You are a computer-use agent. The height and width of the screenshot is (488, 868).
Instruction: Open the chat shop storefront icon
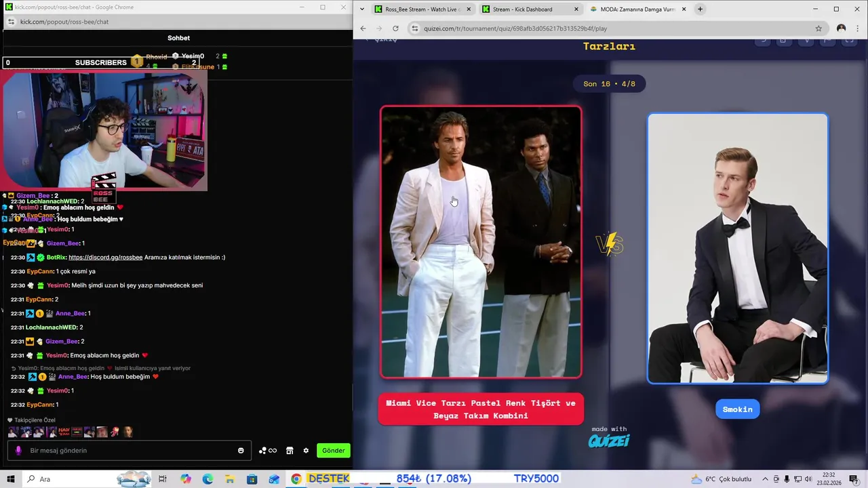tap(290, 451)
